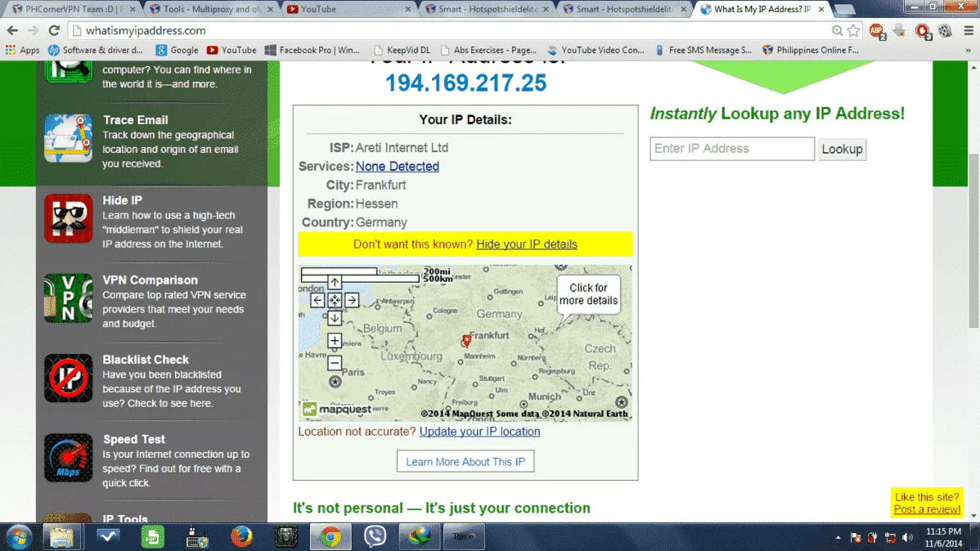Click the Speed Test heading
Screen dimensions: 980x551
[134, 439]
